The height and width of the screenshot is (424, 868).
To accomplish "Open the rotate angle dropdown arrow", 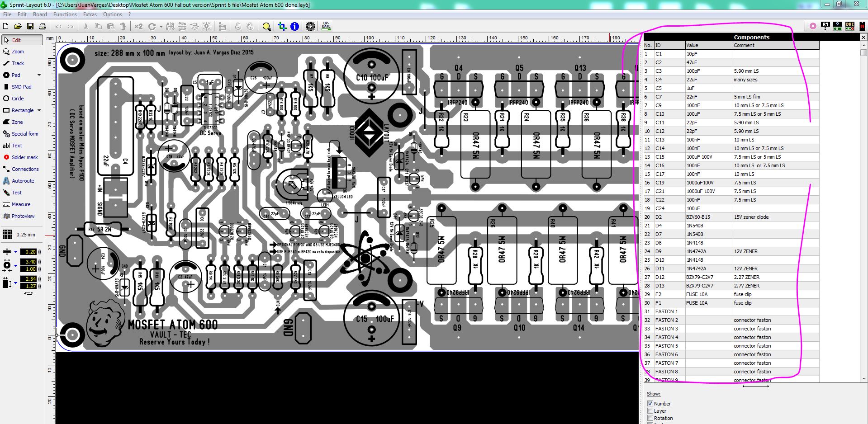I will (161, 27).
